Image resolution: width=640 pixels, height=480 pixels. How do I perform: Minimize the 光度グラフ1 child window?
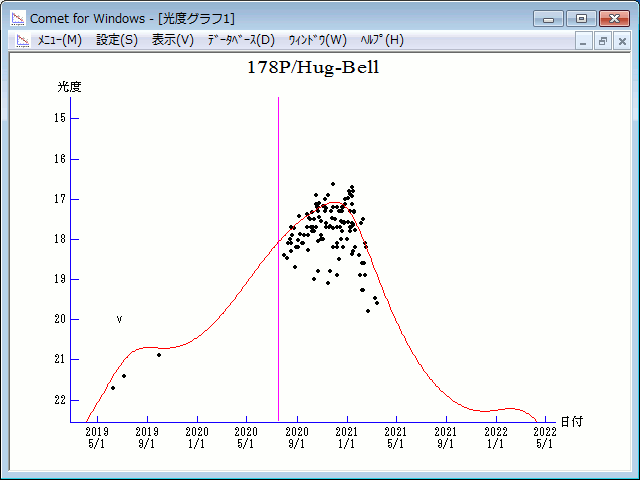pos(583,41)
